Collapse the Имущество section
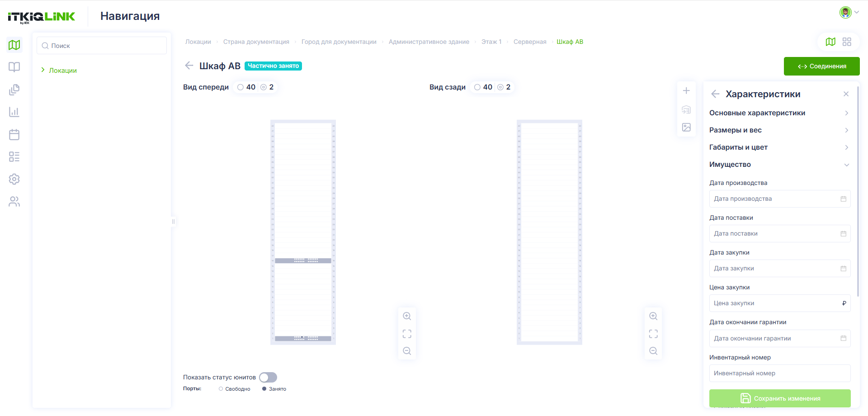The image size is (868, 416). (779, 165)
